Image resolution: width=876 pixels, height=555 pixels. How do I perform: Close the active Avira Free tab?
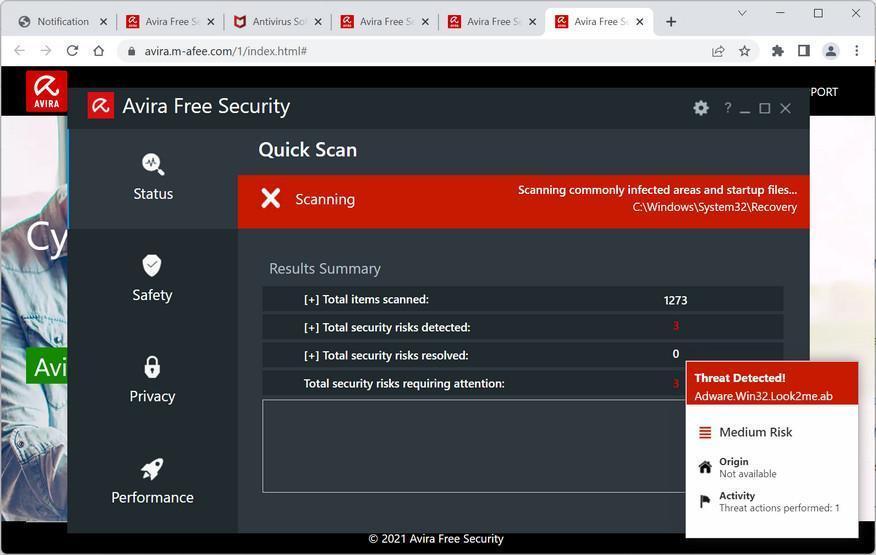[640, 22]
